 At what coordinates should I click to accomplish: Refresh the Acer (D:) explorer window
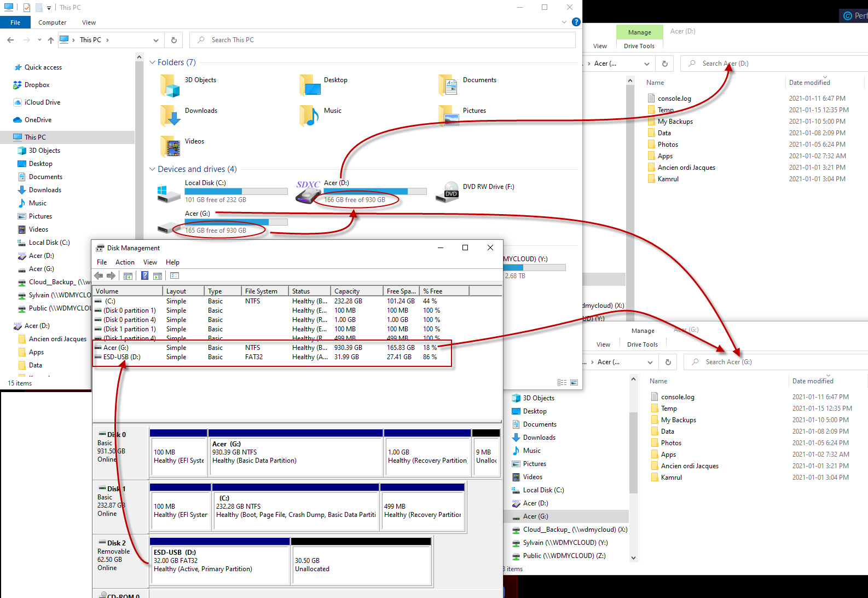(x=665, y=64)
